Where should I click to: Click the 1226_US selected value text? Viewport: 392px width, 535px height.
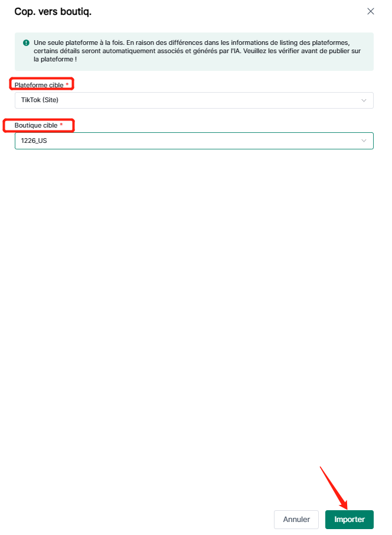pos(34,141)
